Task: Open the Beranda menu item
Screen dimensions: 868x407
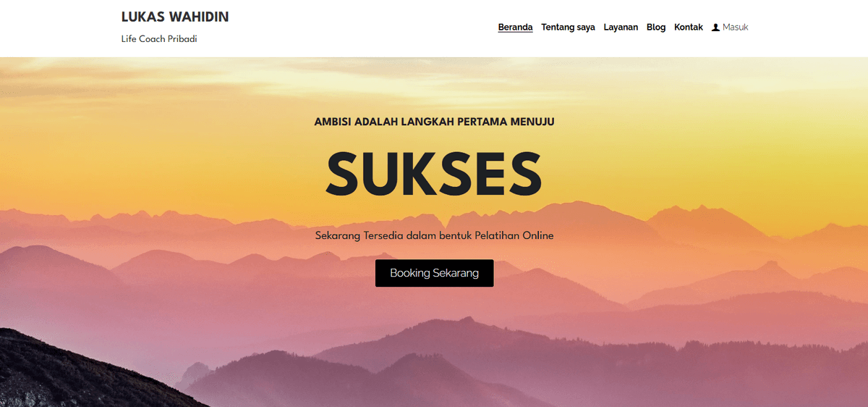Action: pos(515,28)
